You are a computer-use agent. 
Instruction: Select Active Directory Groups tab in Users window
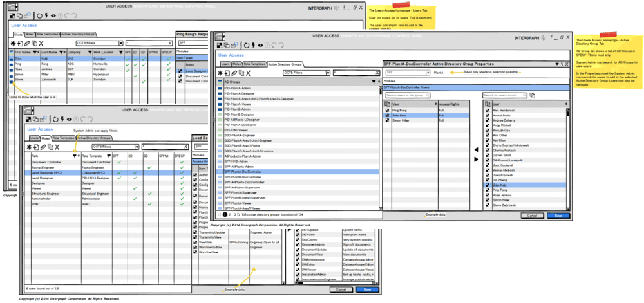click(x=78, y=35)
